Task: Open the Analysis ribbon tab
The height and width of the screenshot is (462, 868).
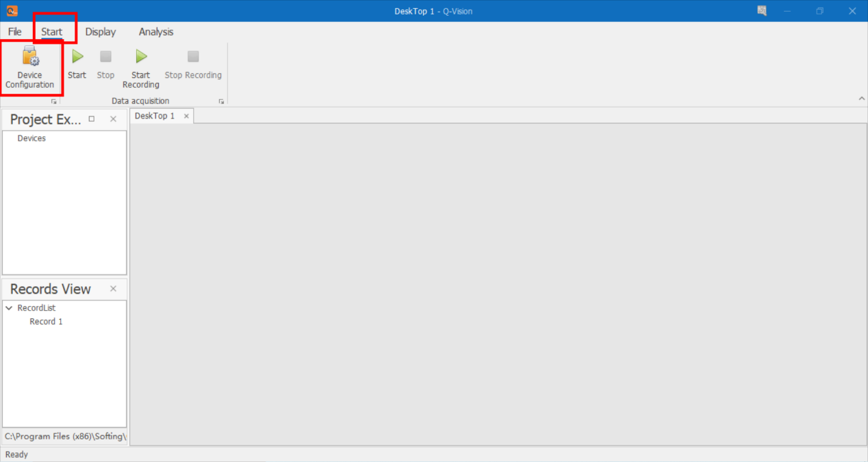Action: point(156,32)
